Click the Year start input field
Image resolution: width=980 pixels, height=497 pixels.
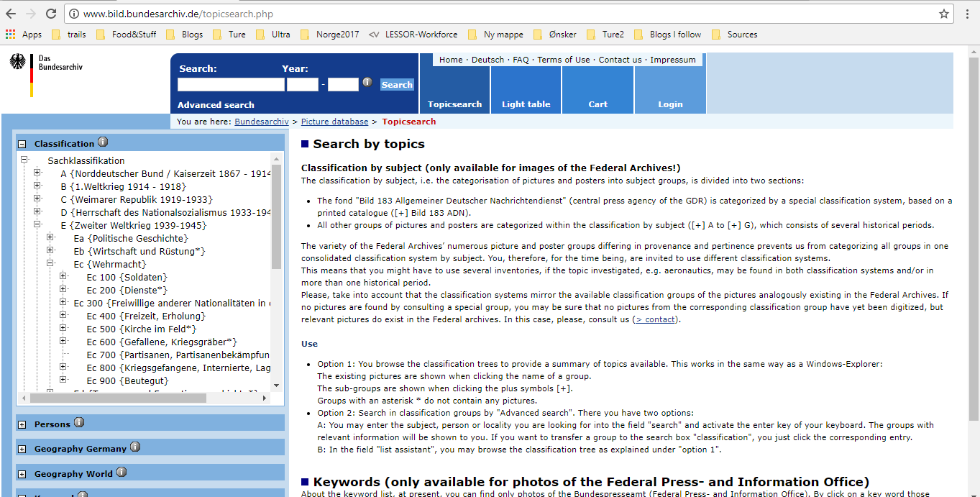(303, 84)
